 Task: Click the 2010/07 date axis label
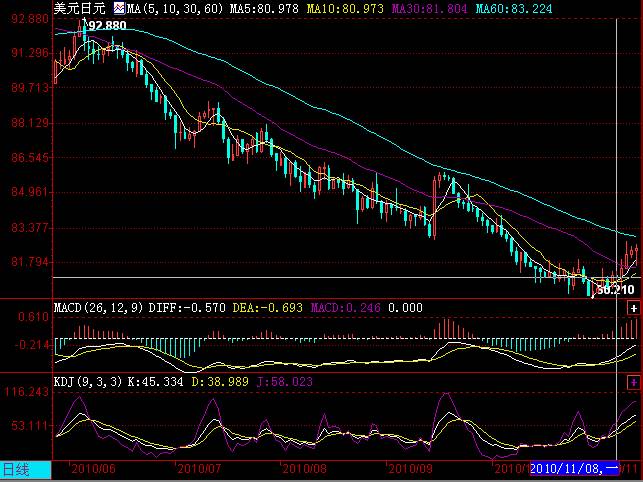199,468
